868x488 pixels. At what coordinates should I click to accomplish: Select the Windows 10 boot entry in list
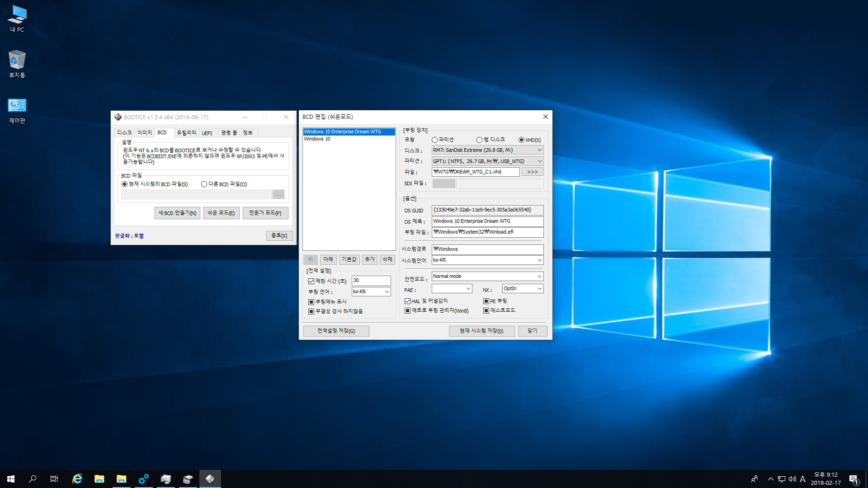[x=349, y=139]
